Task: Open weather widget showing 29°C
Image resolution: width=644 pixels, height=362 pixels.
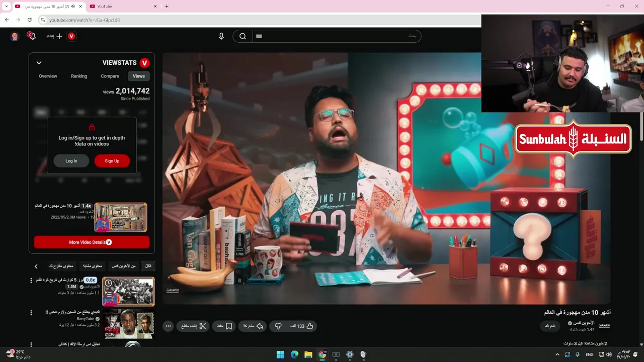Action: (x=18, y=354)
